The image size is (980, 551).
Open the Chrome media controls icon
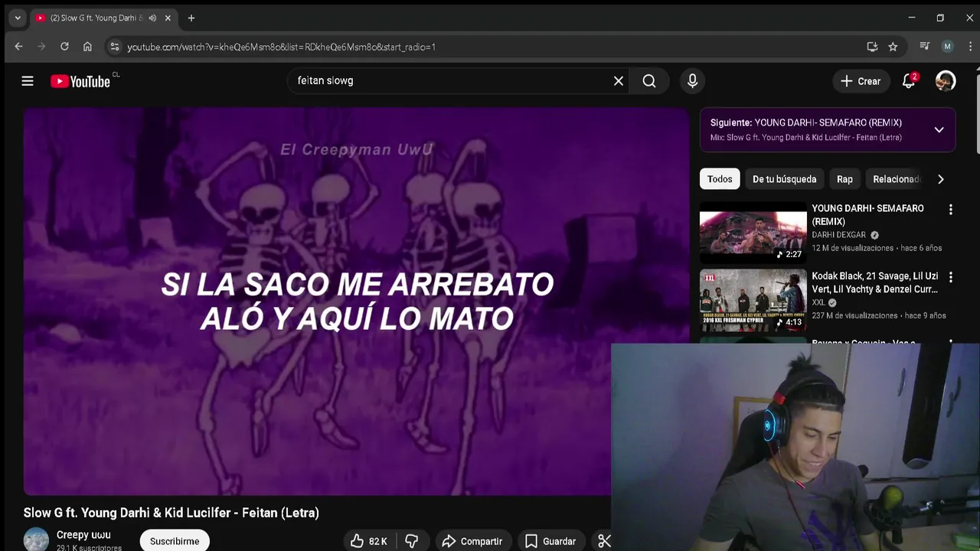tap(925, 47)
